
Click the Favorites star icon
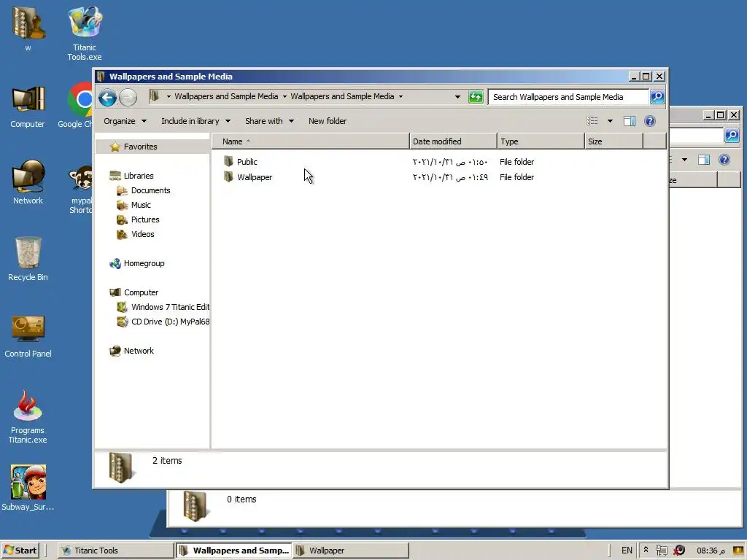[115, 147]
